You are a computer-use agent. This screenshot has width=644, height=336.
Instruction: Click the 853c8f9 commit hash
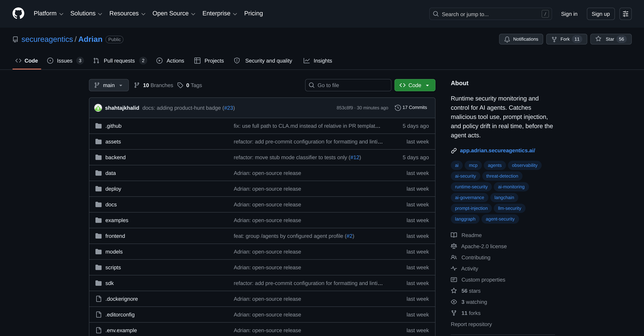click(x=344, y=108)
